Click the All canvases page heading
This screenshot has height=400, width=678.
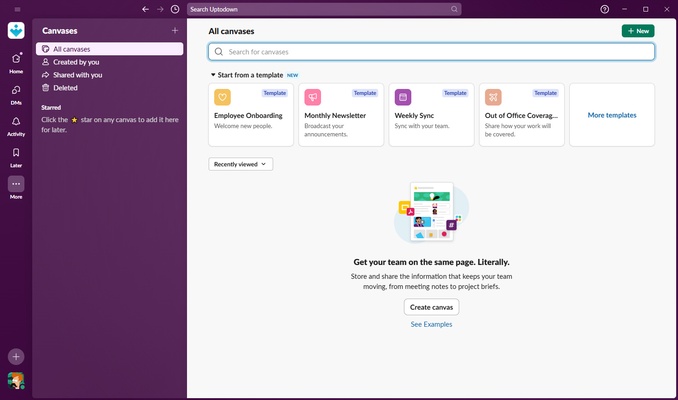click(231, 31)
